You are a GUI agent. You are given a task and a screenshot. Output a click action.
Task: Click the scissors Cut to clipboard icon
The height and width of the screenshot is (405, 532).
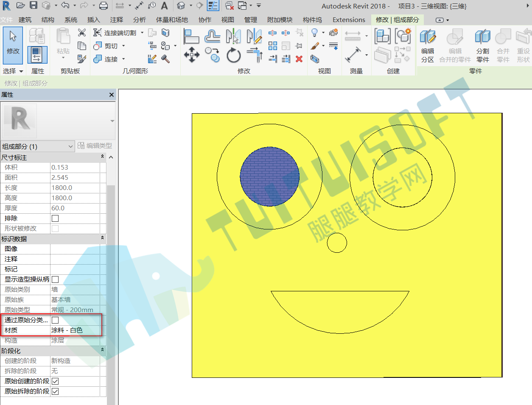(82, 33)
